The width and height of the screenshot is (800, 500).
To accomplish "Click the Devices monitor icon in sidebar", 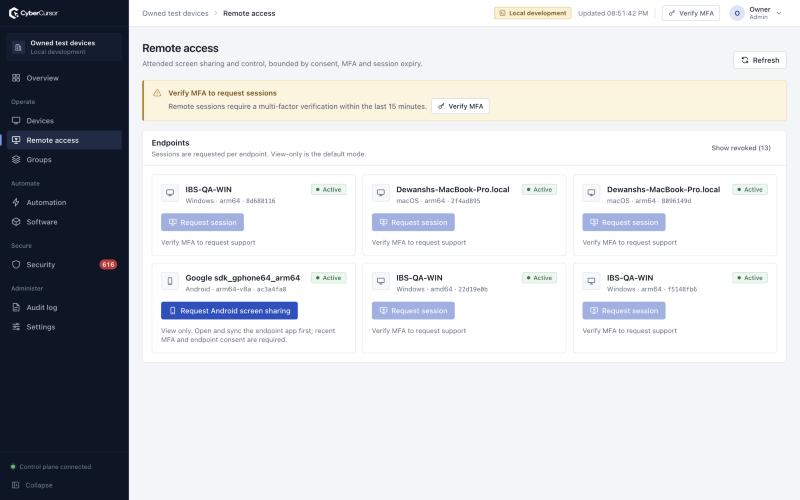I will pos(16,121).
